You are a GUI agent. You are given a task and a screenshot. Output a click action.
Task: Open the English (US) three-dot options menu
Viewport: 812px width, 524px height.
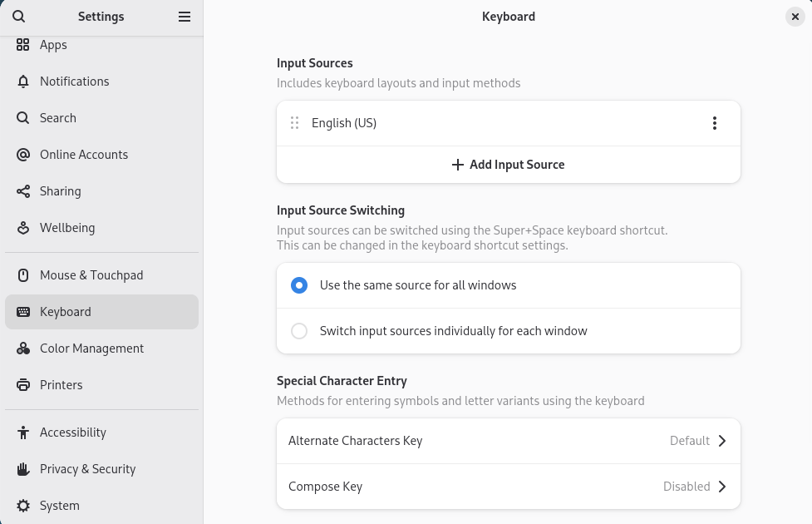(714, 123)
